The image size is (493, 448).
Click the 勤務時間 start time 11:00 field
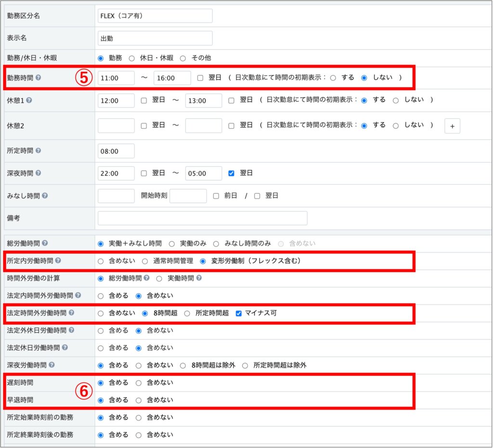[116, 78]
